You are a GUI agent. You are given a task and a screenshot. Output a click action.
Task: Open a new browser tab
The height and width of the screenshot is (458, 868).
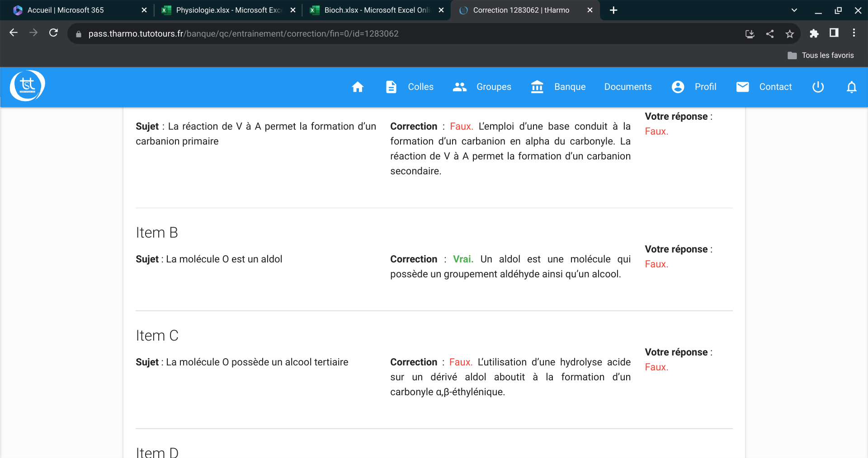click(613, 10)
